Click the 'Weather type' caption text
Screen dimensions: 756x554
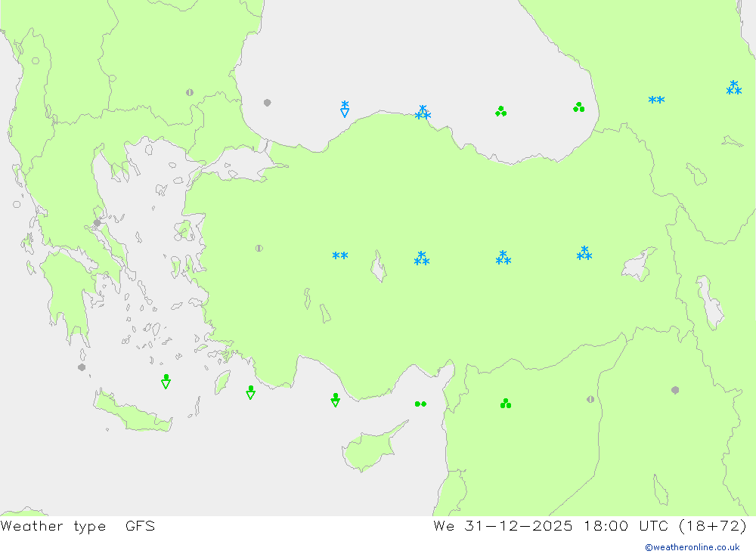tap(53, 525)
